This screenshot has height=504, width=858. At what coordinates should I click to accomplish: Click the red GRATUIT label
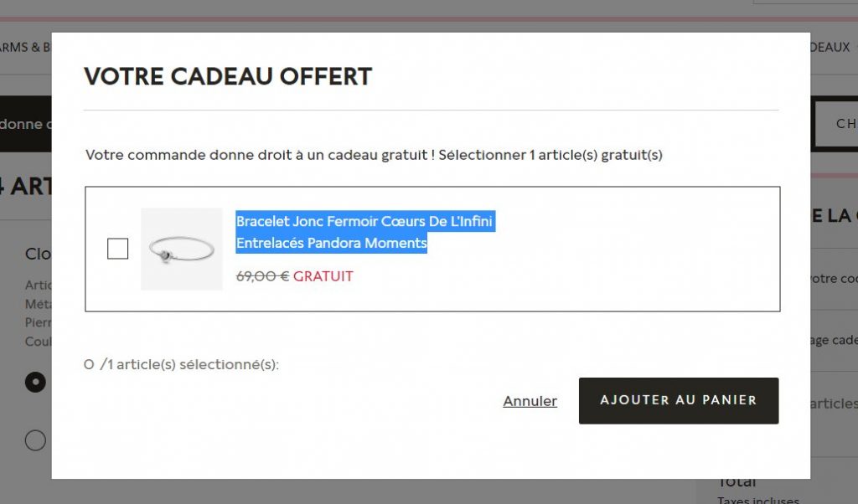click(x=323, y=276)
